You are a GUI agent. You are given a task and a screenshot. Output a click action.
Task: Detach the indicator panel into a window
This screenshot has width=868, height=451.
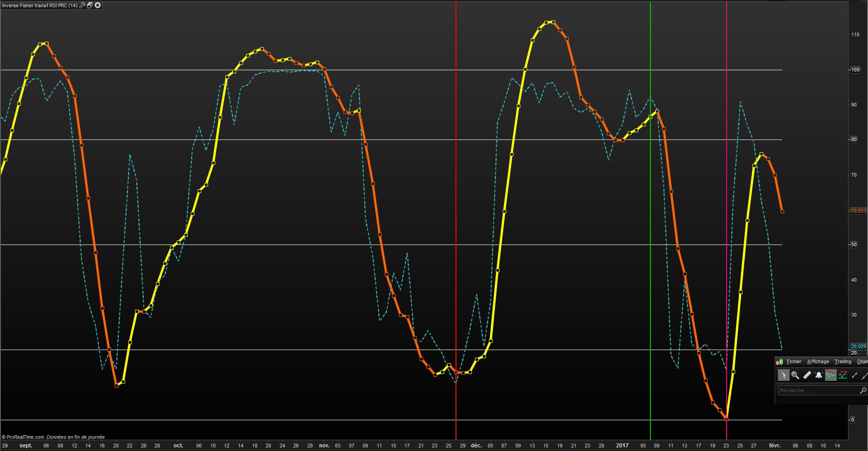pyautogui.click(x=90, y=5)
